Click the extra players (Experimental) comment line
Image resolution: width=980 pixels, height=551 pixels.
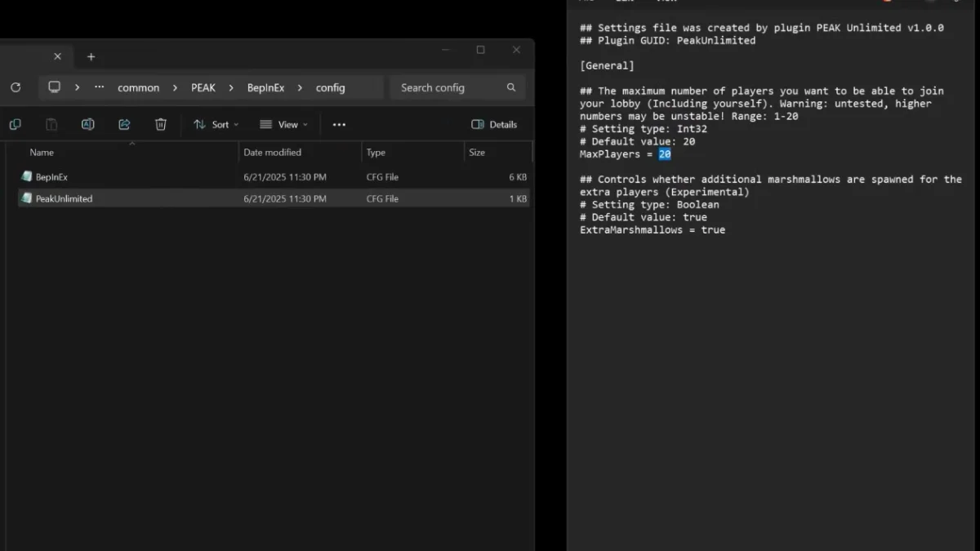(x=664, y=192)
